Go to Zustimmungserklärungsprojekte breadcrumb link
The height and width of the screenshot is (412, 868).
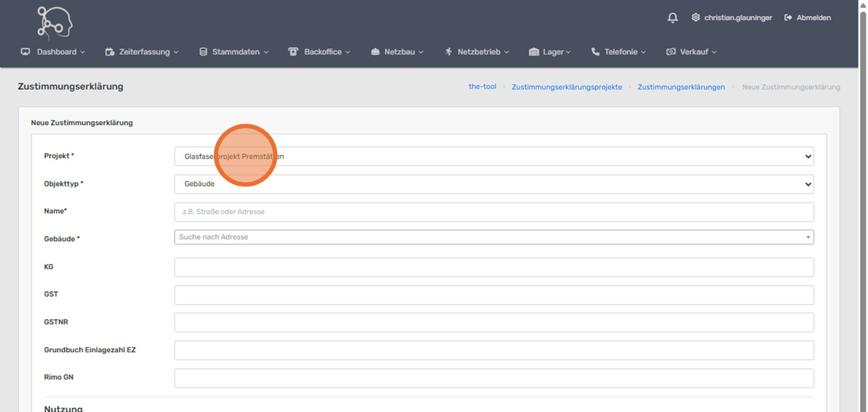coord(566,87)
